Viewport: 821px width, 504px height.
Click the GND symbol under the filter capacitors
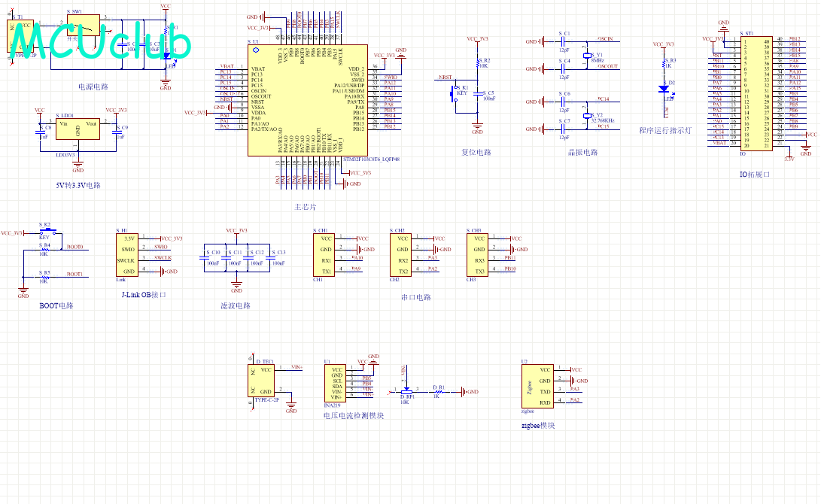tap(236, 287)
